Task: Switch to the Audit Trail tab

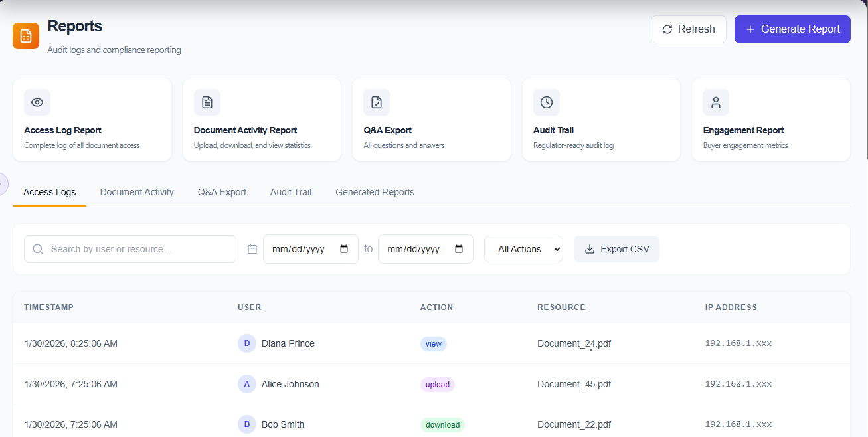Action: (291, 192)
